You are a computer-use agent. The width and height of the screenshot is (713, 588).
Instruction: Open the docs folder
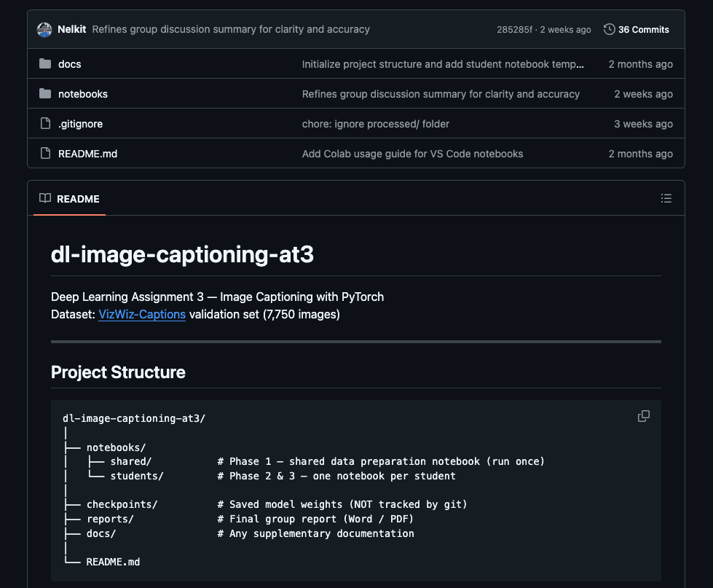70,64
